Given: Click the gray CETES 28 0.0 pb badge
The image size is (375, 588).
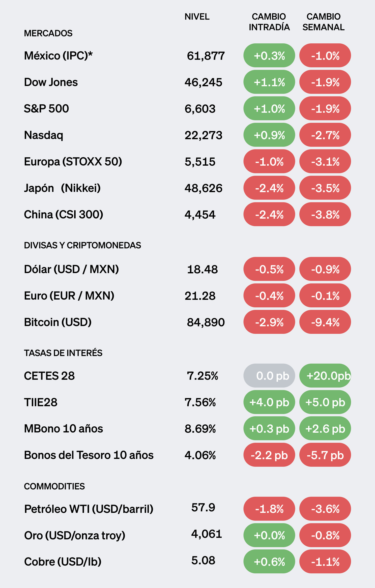Looking at the screenshot, I should [269, 376].
